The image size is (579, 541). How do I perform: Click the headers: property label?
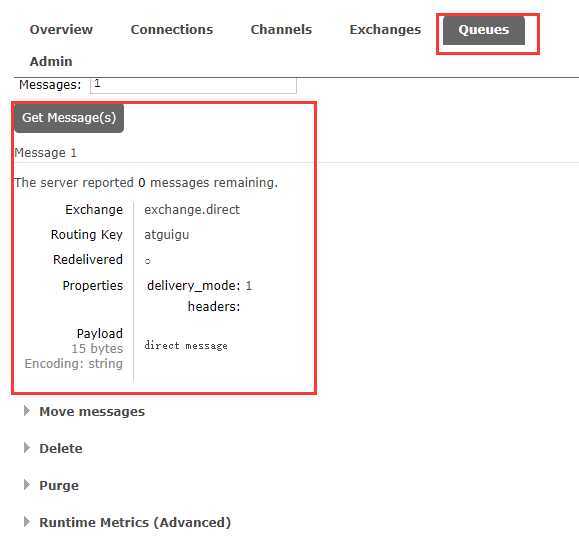coord(214,307)
